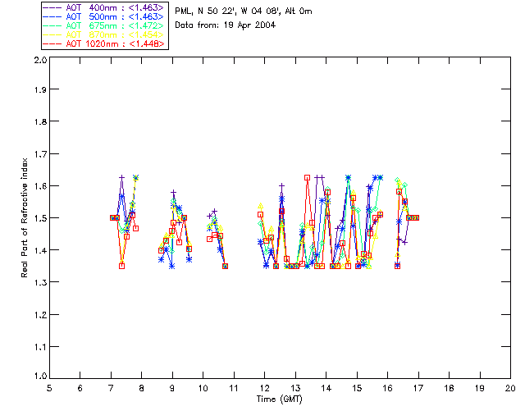Click the 1.0 tick label on y-axis
This screenshot has height=420, width=525.
pyautogui.click(x=39, y=377)
